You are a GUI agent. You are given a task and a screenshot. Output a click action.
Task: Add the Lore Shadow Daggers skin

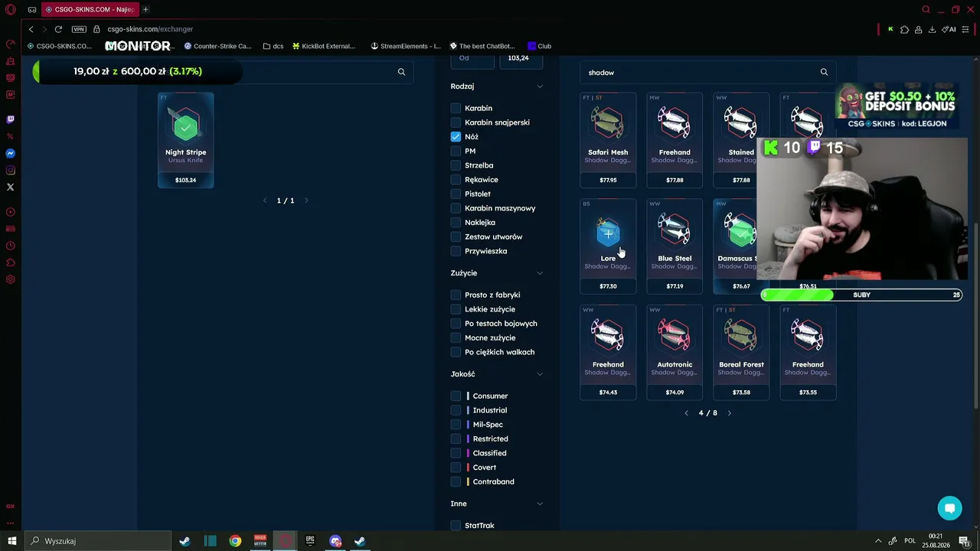click(x=608, y=246)
